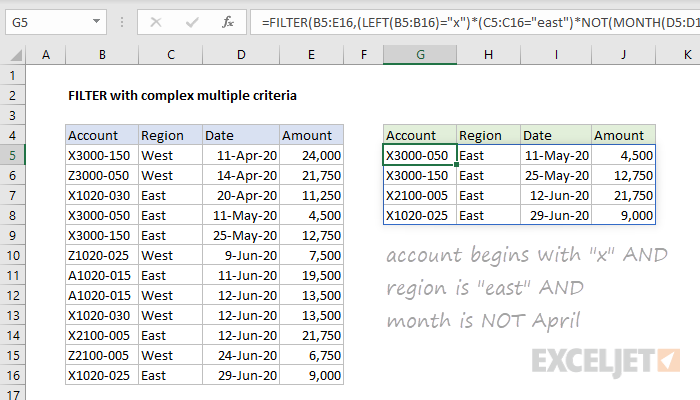Click the amount cell 24,000
The width and height of the screenshot is (700, 400).
tap(312, 155)
